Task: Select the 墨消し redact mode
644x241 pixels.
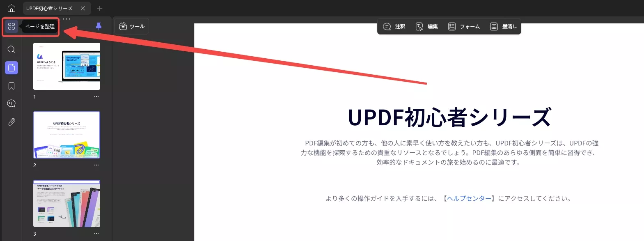Action: click(503, 26)
